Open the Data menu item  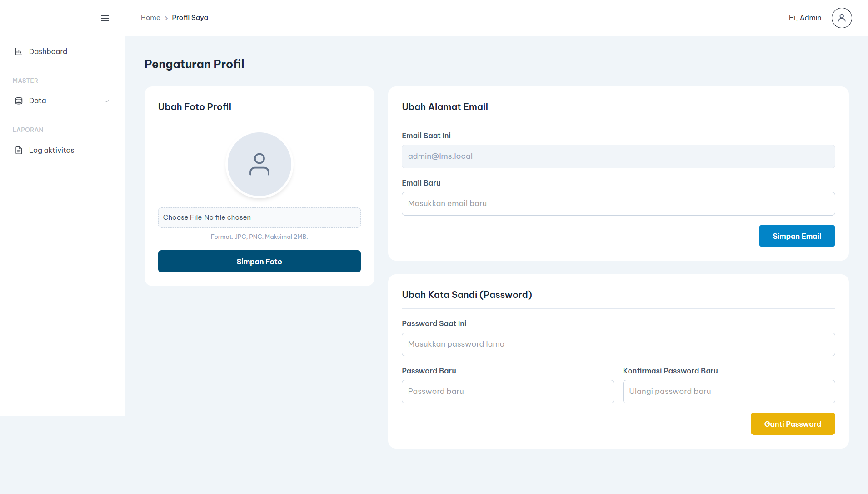coord(62,101)
